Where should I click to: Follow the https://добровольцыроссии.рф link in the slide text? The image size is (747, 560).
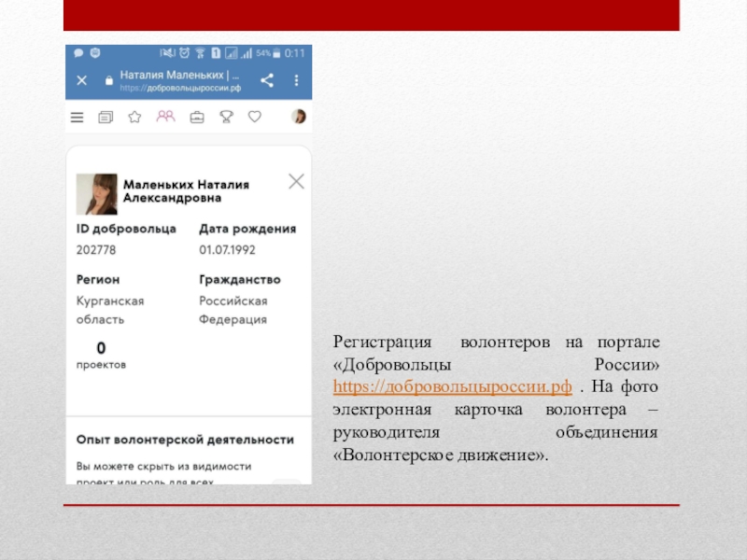pos(452,385)
